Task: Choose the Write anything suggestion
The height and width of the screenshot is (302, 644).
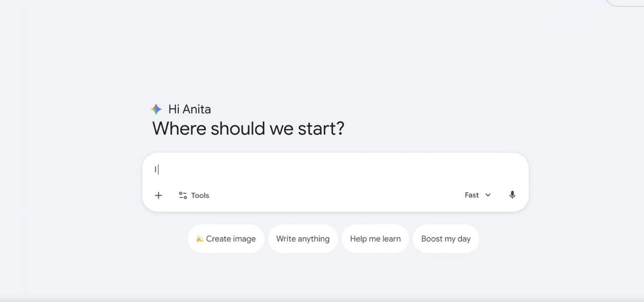Action: coord(303,239)
